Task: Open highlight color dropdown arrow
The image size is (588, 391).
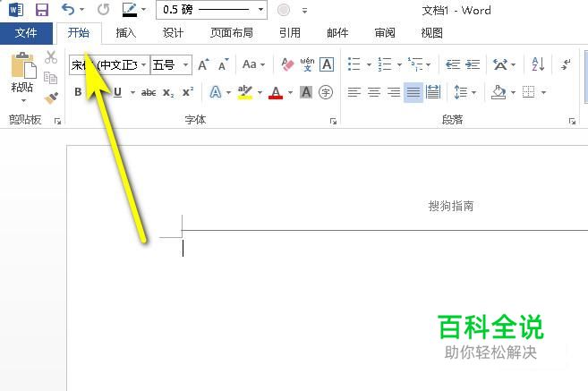Action: pyautogui.click(x=260, y=92)
